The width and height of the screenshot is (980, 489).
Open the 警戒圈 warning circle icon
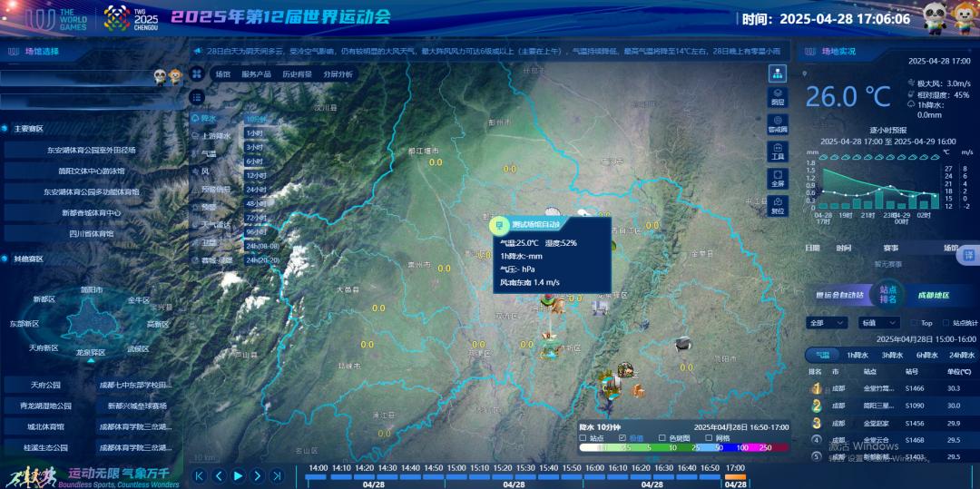pyautogui.click(x=778, y=122)
